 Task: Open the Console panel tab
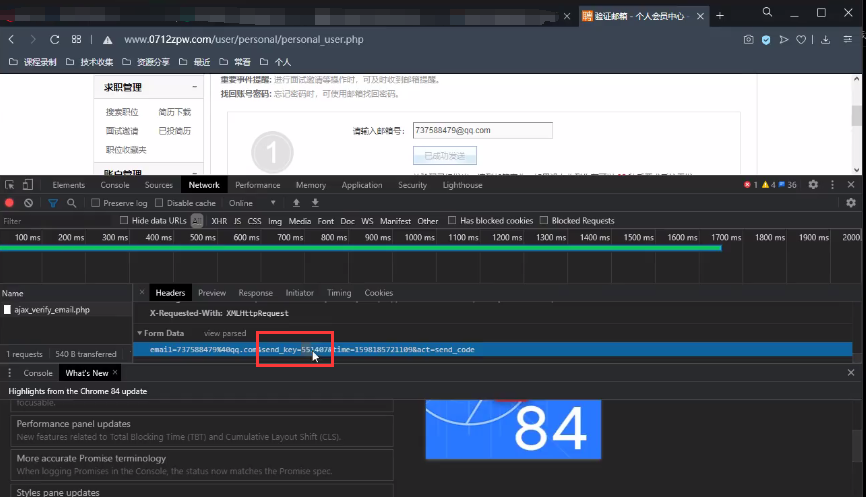[115, 185]
